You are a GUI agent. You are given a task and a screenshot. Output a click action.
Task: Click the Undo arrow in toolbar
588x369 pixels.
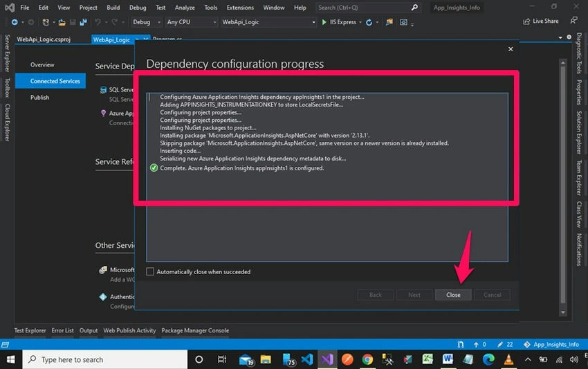tap(98, 22)
